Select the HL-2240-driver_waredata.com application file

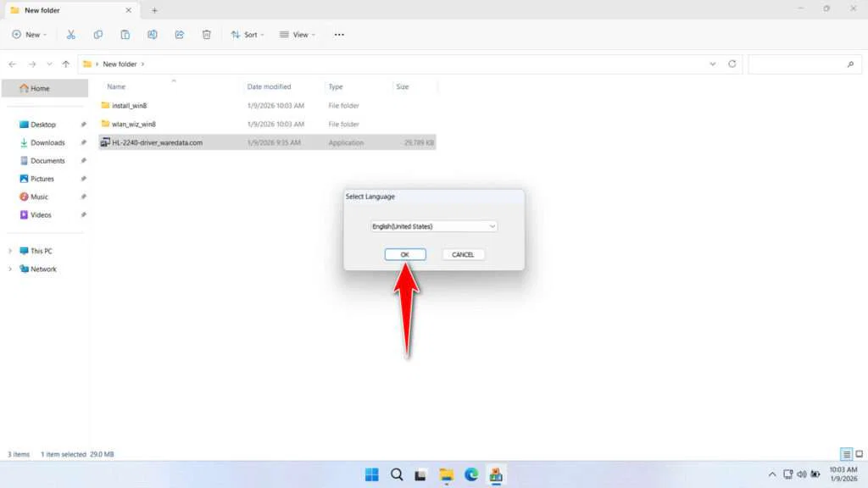click(x=157, y=142)
